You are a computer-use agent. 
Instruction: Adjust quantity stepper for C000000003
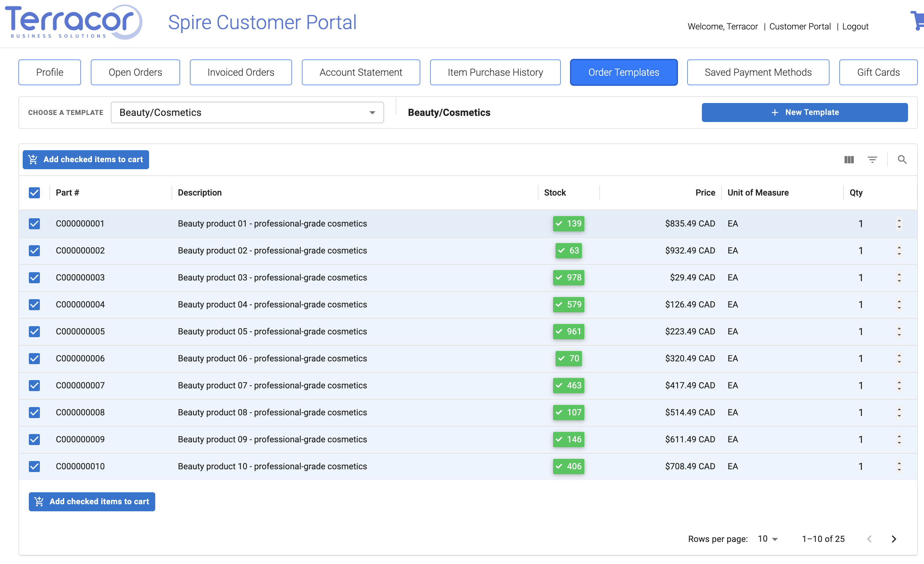[x=899, y=278]
